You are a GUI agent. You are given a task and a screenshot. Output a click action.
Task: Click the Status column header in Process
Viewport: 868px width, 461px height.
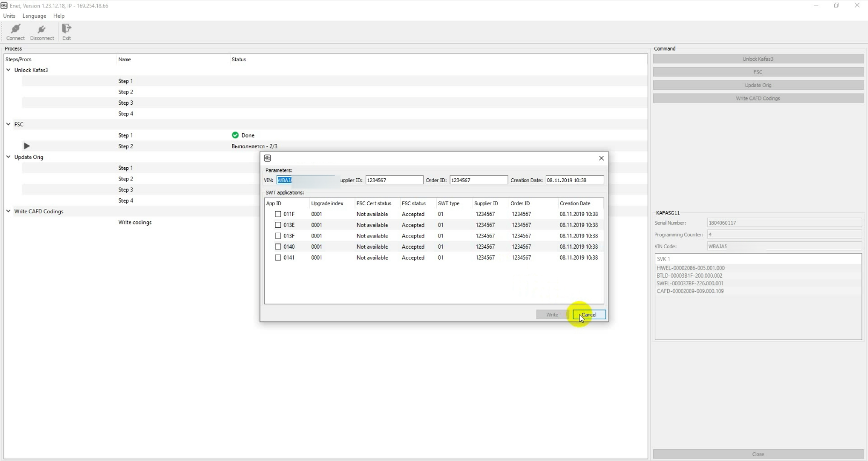[x=239, y=60]
